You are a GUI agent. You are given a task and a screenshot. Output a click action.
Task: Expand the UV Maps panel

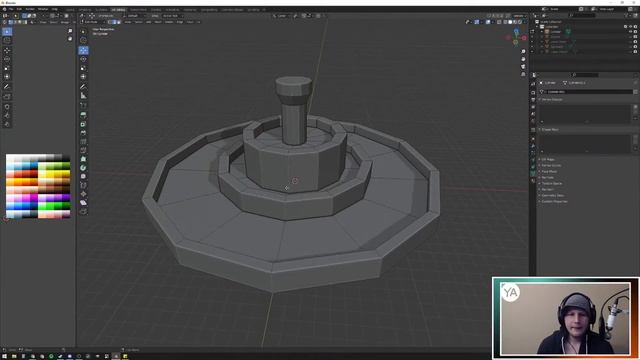[x=547, y=159]
